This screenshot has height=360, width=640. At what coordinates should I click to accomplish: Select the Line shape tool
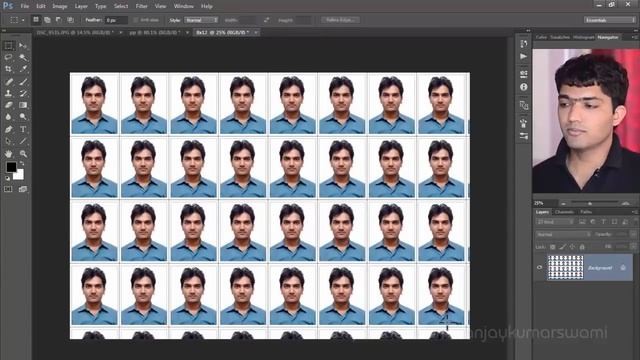23,142
